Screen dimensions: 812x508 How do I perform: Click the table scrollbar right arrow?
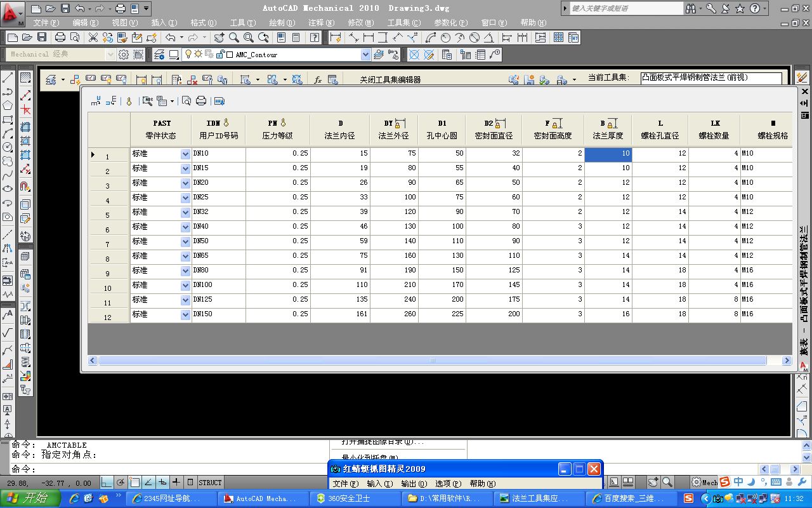(x=787, y=361)
